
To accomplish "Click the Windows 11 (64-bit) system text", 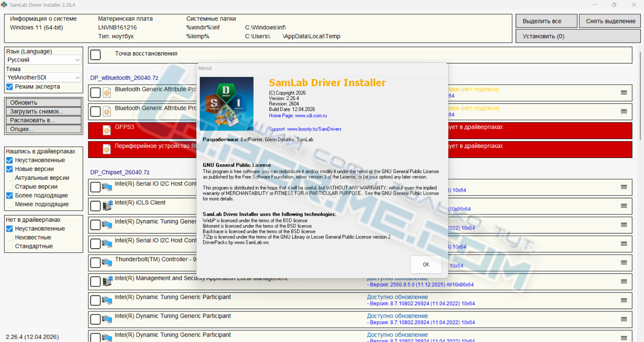I will coord(37,28).
